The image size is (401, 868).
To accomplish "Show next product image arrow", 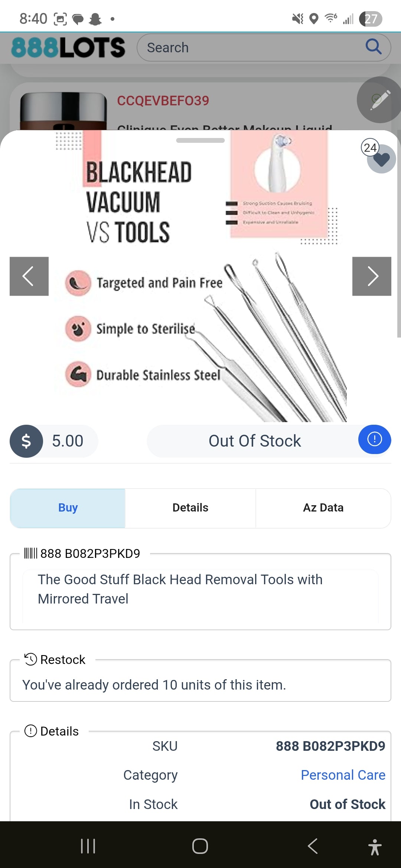I will pos(372,276).
